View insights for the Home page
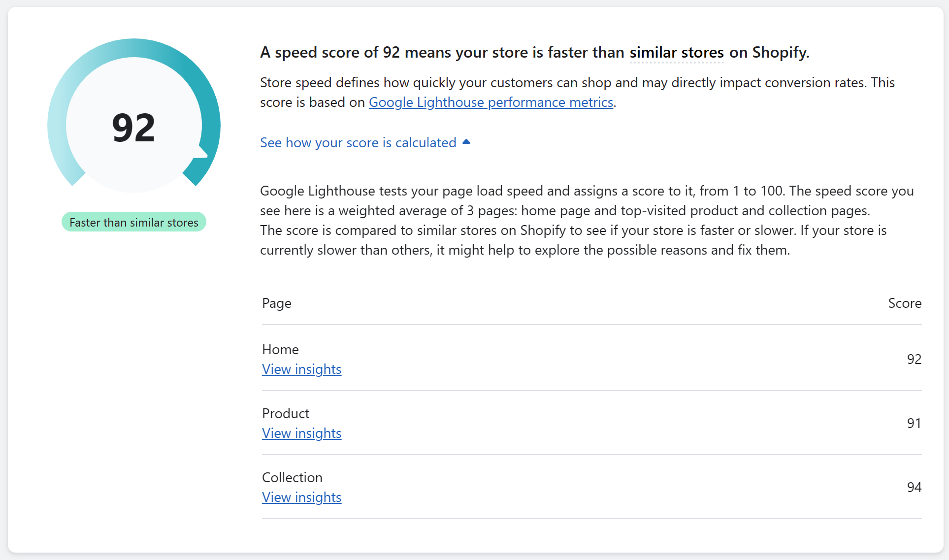 click(x=301, y=369)
